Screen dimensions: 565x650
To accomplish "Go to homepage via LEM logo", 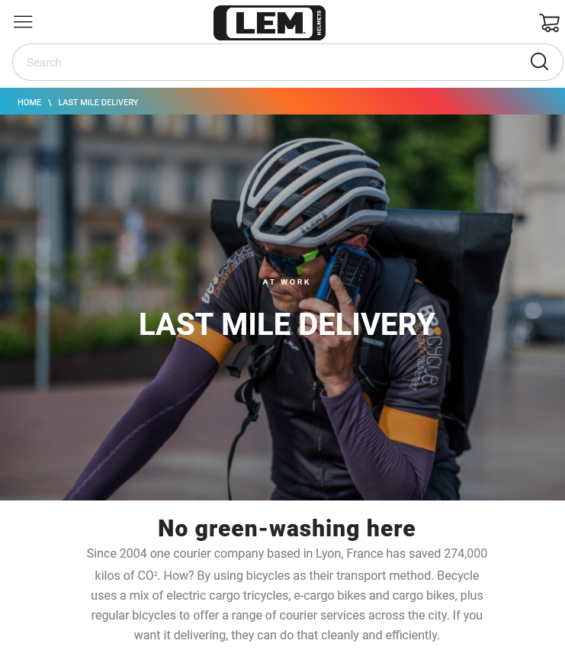I will 269,23.
